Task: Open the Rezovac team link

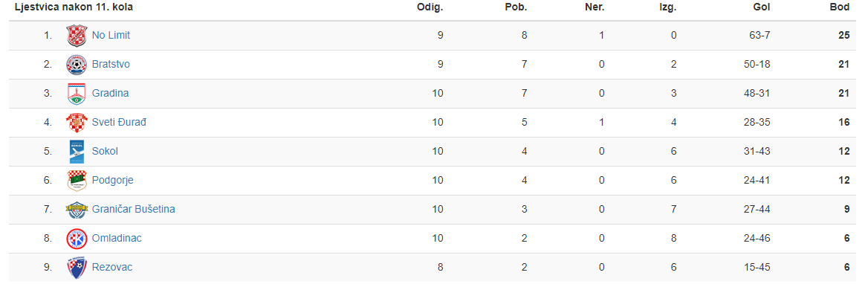Action: pyautogui.click(x=111, y=268)
